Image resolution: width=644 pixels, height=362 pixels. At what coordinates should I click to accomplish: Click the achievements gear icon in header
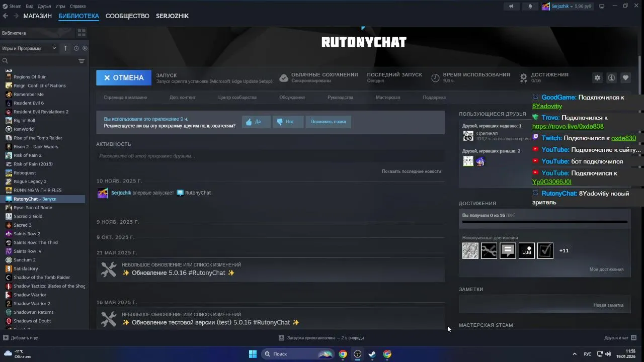click(x=524, y=78)
